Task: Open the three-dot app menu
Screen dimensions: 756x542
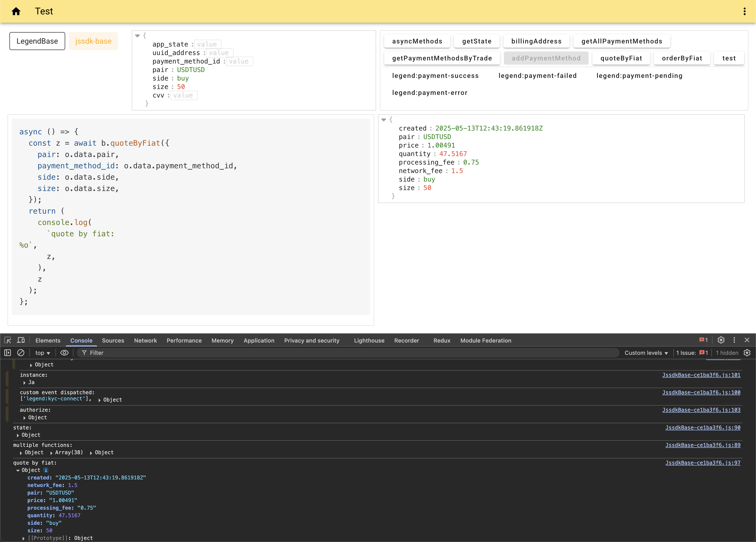Action: pos(744,11)
